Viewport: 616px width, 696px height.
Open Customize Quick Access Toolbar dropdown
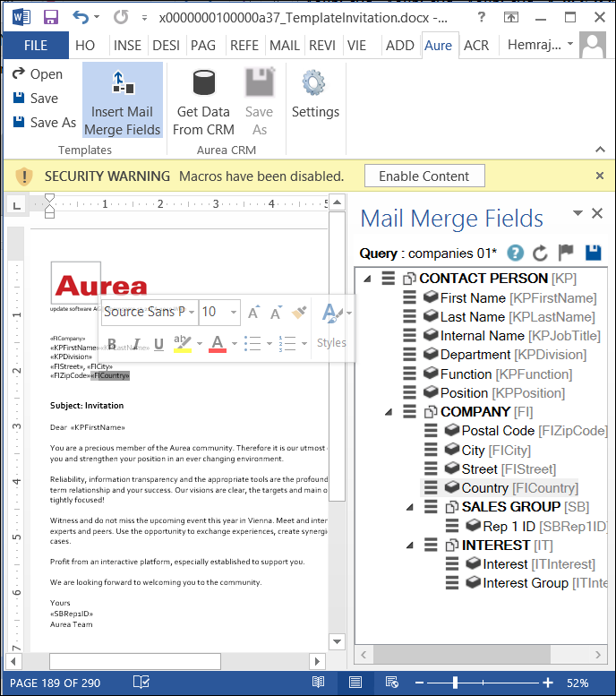[144, 18]
